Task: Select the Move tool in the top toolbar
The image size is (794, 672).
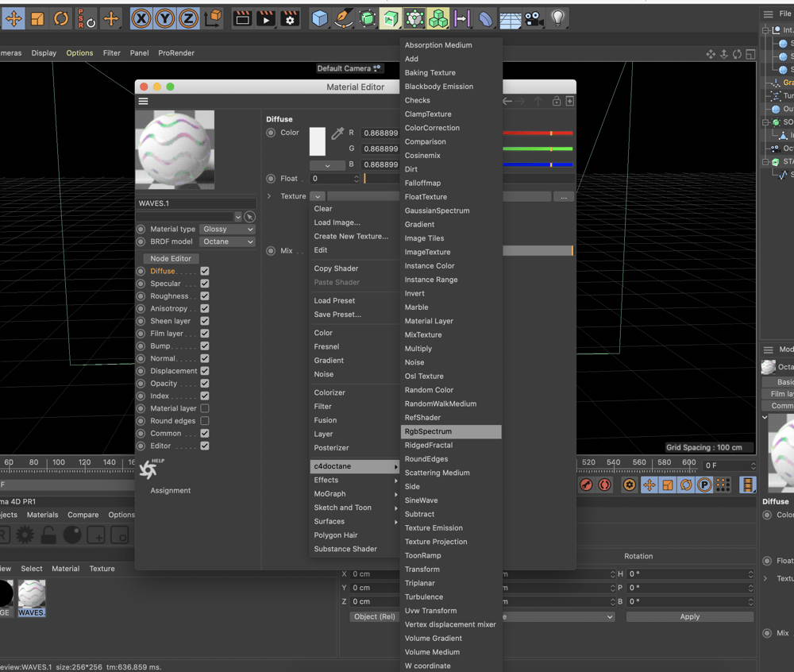Action: (x=13, y=19)
